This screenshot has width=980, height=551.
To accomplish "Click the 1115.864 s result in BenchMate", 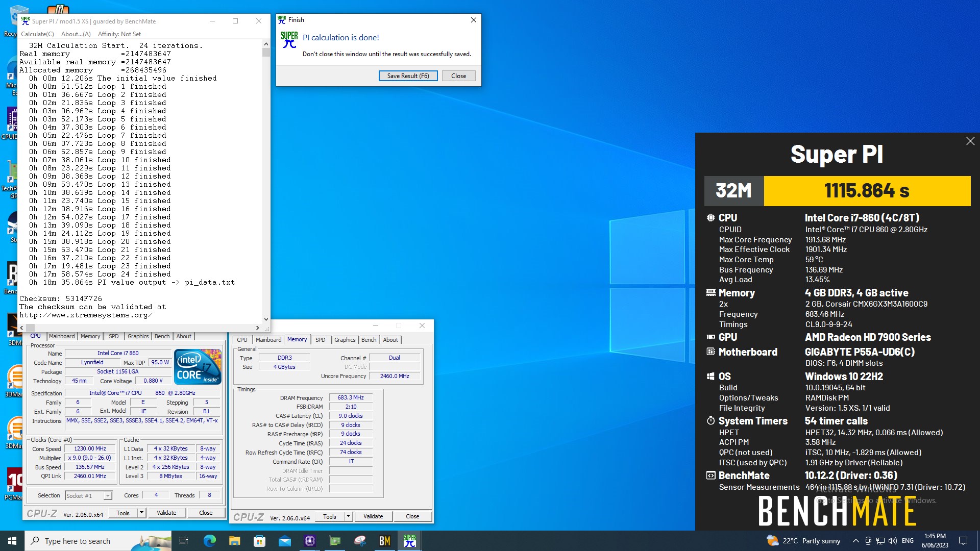I will pyautogui.click(x=867, y=191).
